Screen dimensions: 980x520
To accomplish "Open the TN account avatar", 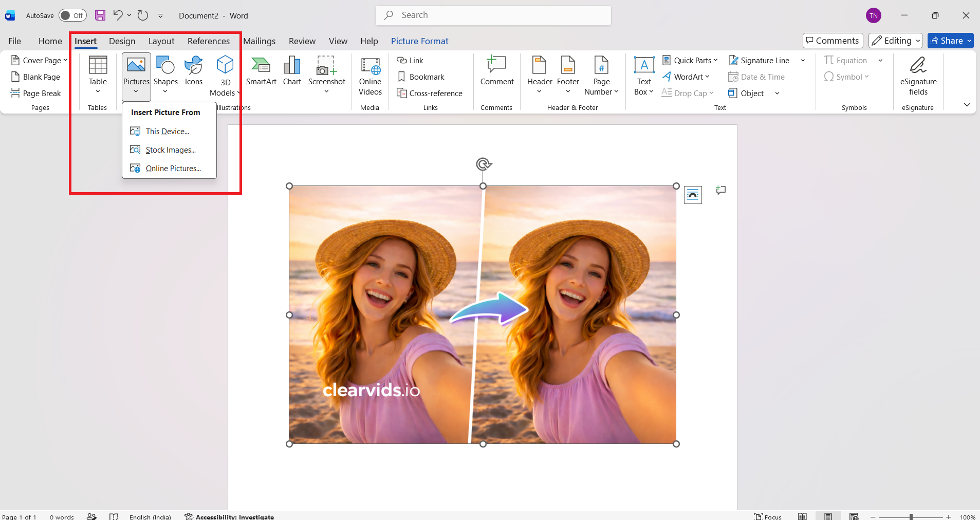I will pos(874,15).
